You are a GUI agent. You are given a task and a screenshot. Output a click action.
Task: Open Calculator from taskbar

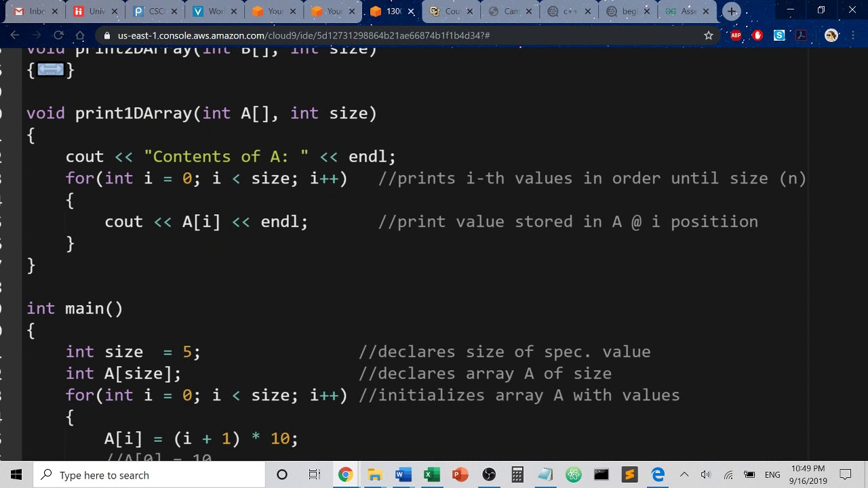tap(517, 474)
